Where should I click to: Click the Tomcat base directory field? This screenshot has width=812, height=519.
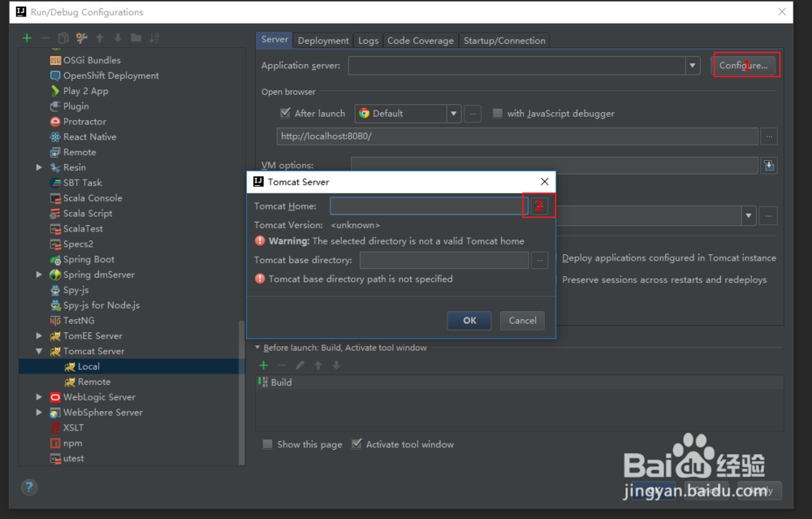tap(444, 260)
